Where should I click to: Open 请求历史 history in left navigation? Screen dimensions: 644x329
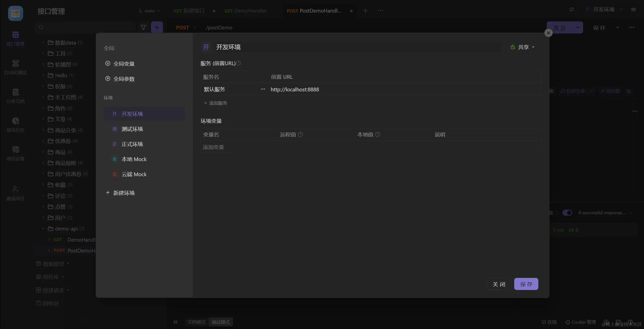coord(15,125)
